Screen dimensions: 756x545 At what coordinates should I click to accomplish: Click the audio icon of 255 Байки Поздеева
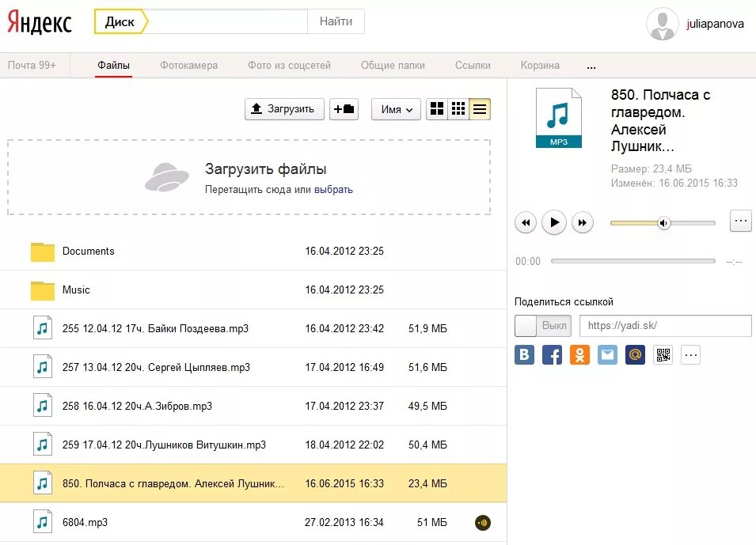(x=43, y=328)
